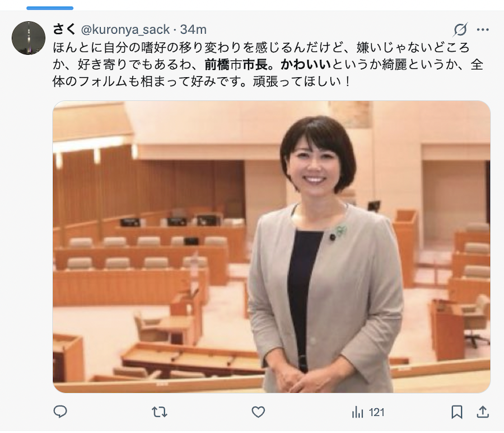This screenshot has height=433, width=504.
Task: Select the active tab with the blue underline
Action: [x=50, y=8]
